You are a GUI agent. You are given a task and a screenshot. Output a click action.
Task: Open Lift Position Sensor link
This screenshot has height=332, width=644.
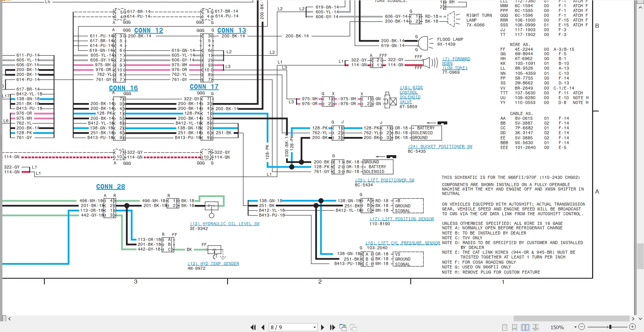[402, 219]
